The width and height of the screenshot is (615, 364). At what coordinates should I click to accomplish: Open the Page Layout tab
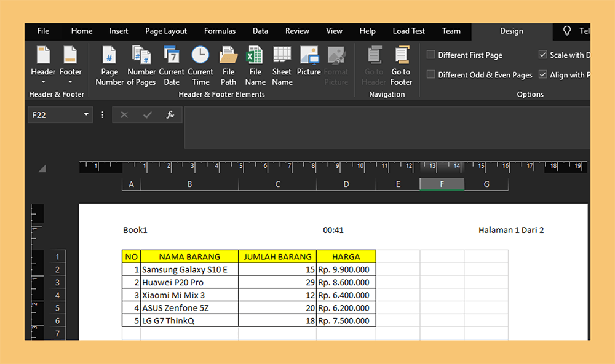166,31
